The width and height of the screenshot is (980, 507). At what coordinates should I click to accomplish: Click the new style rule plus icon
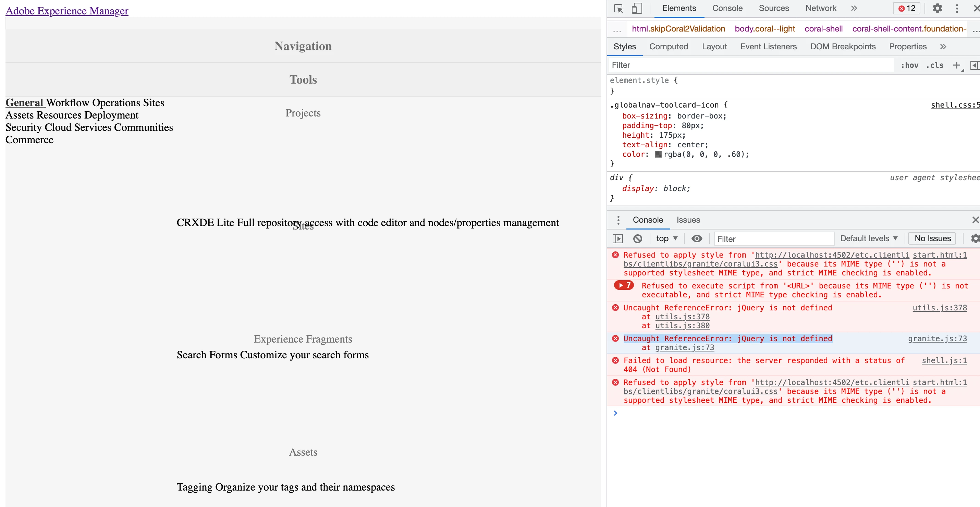956,65
